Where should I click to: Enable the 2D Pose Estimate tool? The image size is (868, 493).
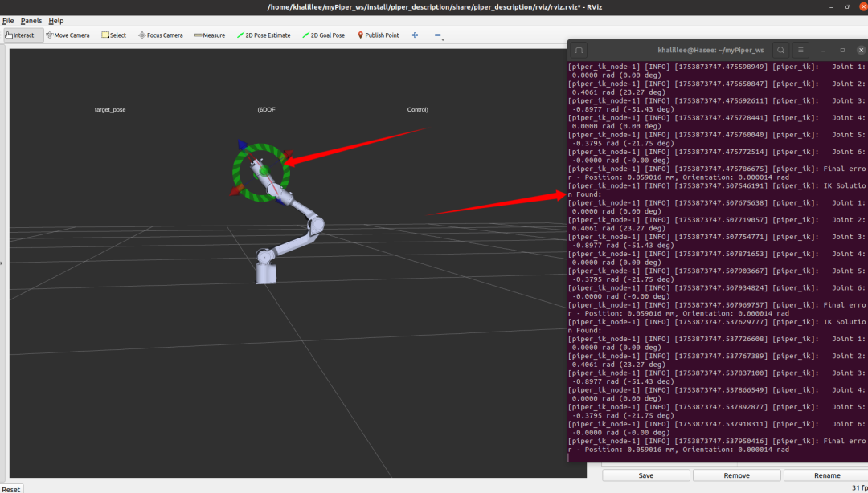pyautogui.click(x=264, y=35)
